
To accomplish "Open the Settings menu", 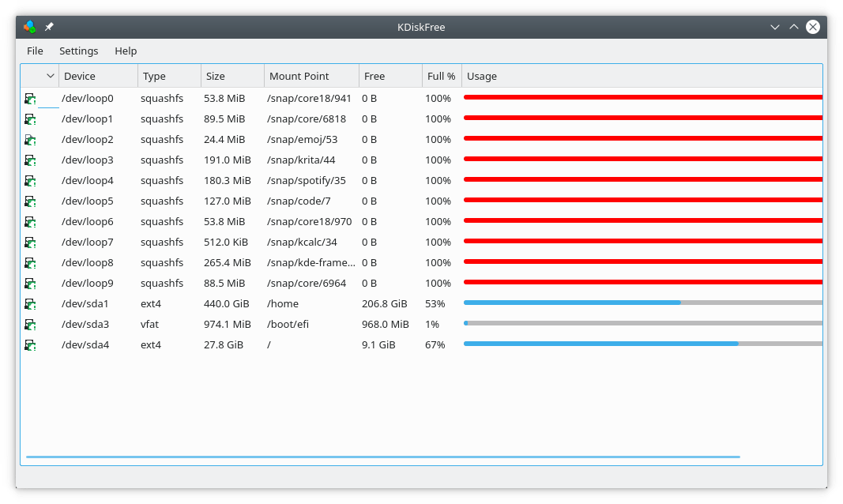I will (78, 51).
